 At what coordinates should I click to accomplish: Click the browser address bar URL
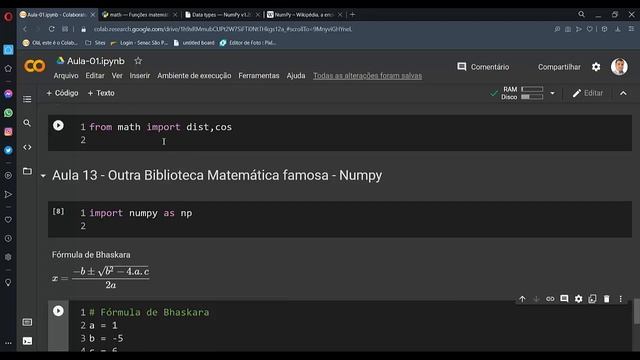tap(222, 29)
